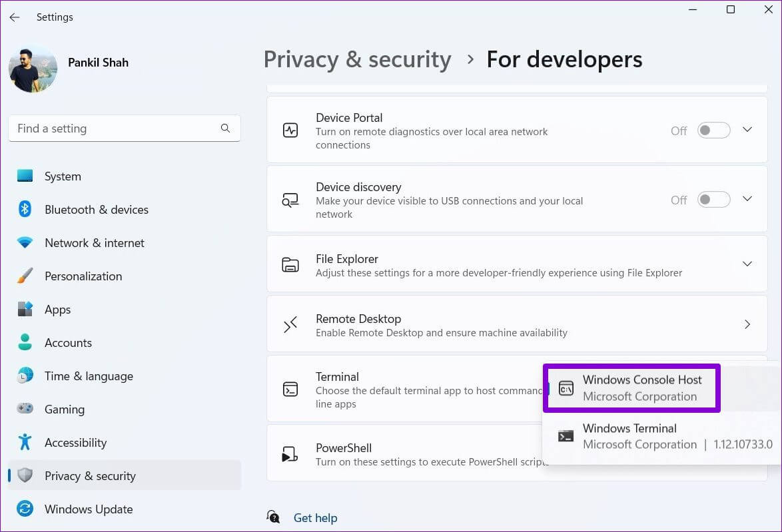This screenshot has height=532, width=782.
Task: Open Remote Desktop via right chevron
Action: (747, 324)
